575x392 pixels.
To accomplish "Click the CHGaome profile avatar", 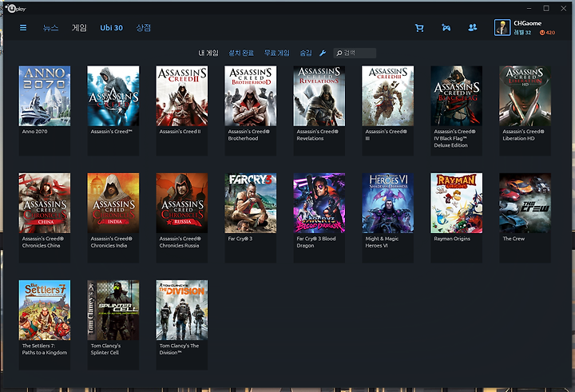I will click(x=502, y=27).
